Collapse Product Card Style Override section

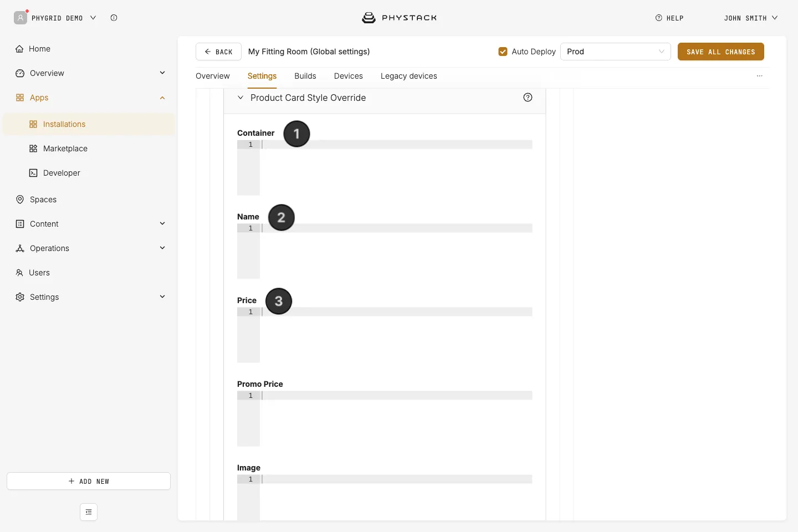pyautogui.click(x=241, y=98)
